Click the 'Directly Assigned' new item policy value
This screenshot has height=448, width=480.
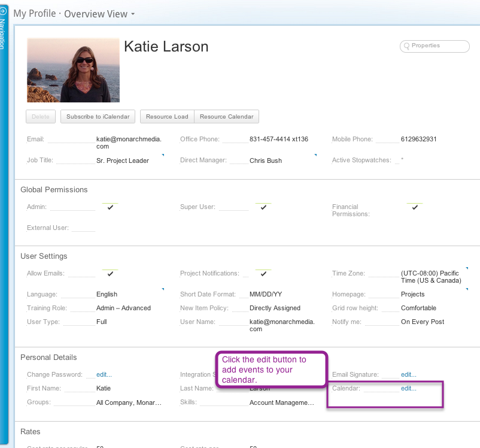[x=275, y=308]
